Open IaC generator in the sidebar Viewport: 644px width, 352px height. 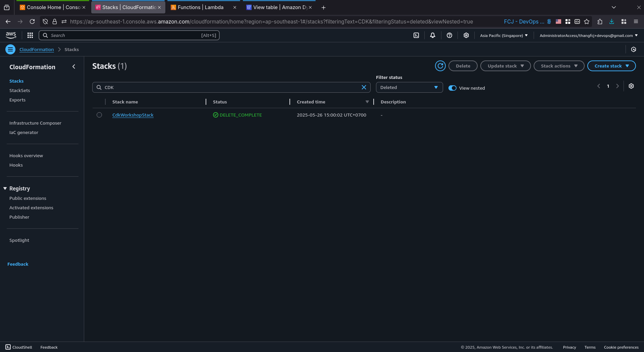click(24, 132)
